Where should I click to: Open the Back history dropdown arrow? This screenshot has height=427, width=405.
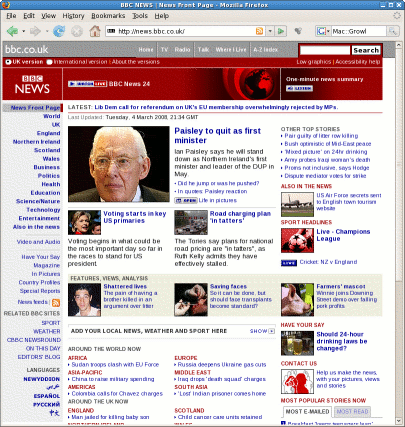[23, 31]
